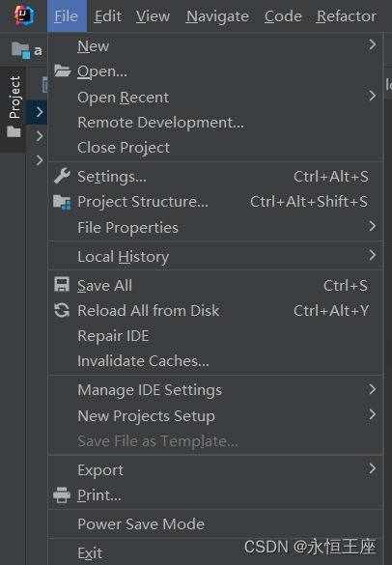
Task: Expand the first project tree node chevron
Action: click(x=40, y=112)
